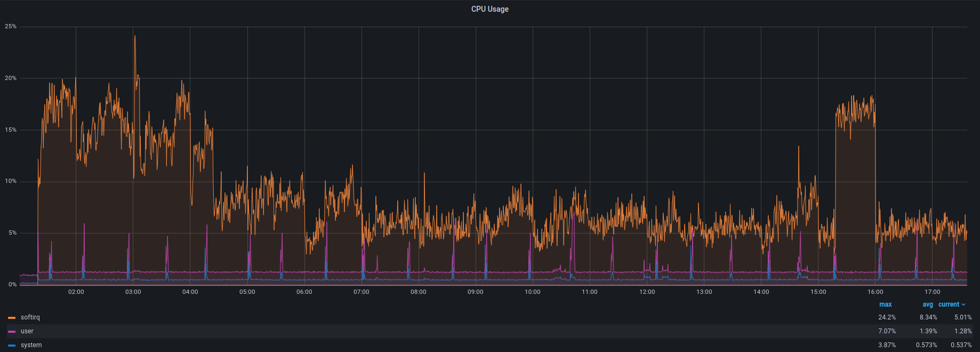This screenshot has width=980, height=352.
Task: Sort legend by max column header
Action: click(x=885, y=305)
